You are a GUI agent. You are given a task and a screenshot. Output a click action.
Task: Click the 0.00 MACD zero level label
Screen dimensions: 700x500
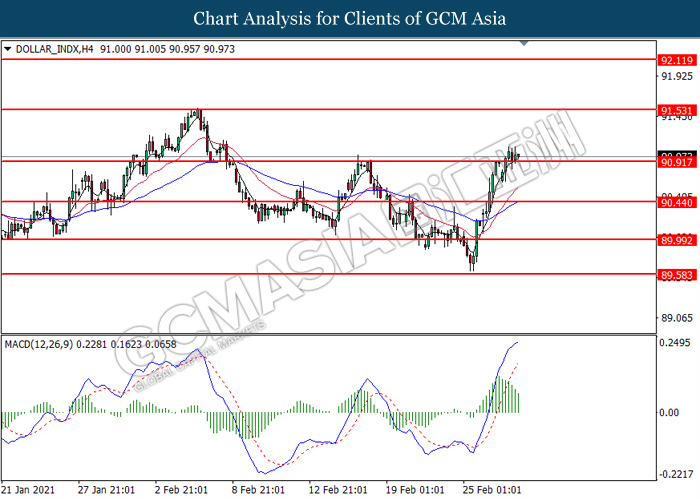coord(672,412)
